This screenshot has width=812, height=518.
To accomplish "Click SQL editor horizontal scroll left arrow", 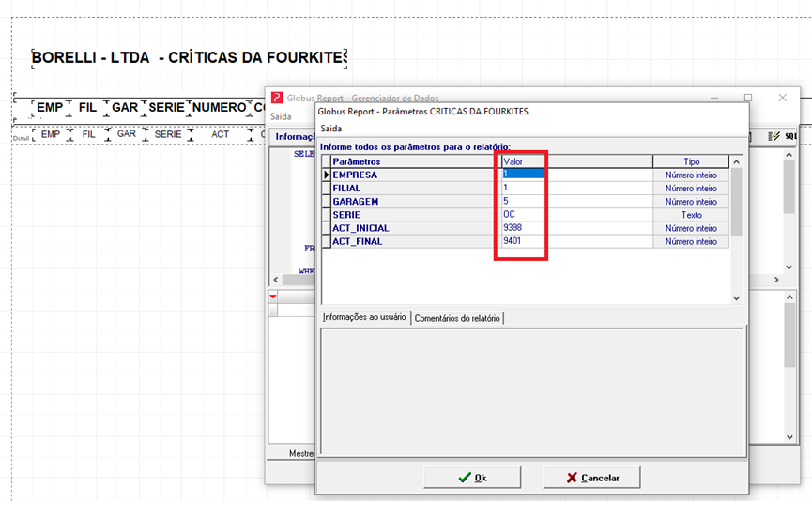I will pyautogui.click(x=276, y=280).
